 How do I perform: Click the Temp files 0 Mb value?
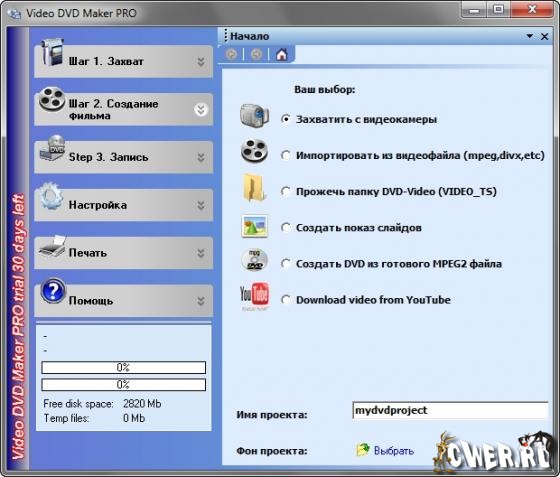pyautogui.click(x=134, y=418)
